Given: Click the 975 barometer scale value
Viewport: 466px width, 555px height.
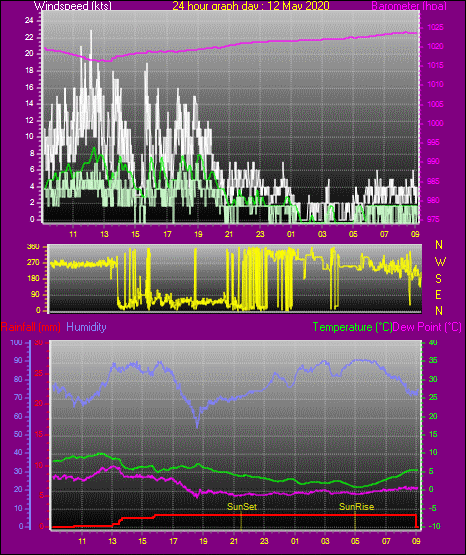Looking at the screenshot, I should (433, 219).
